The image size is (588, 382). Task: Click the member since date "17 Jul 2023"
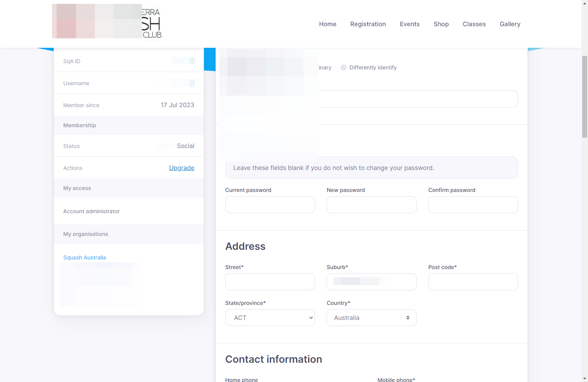(177, 105)
